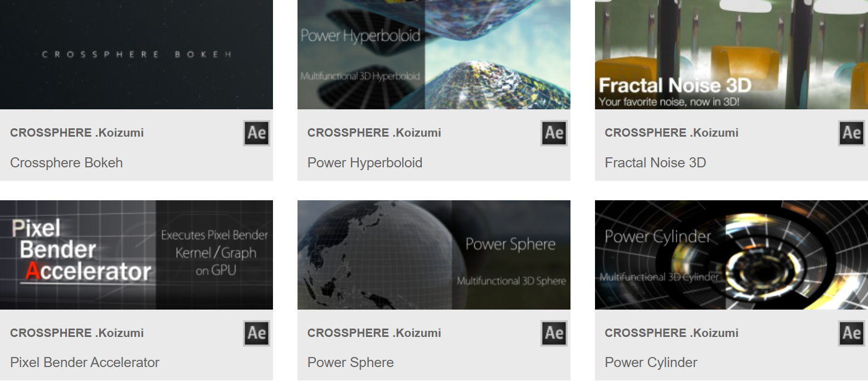The image size is (868, 381).
Task: Click the Power Hyperboloid preview thumbnail
Action: tap(434, 54)
